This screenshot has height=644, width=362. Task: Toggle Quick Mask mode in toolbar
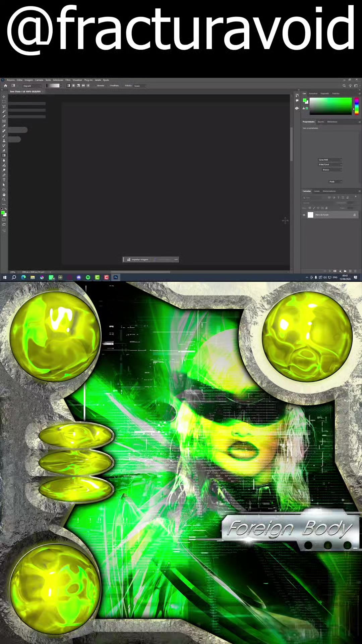click(x=4, y=220)
